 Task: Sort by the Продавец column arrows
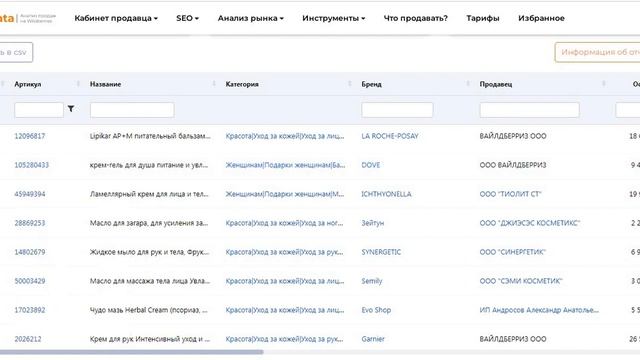604,84
